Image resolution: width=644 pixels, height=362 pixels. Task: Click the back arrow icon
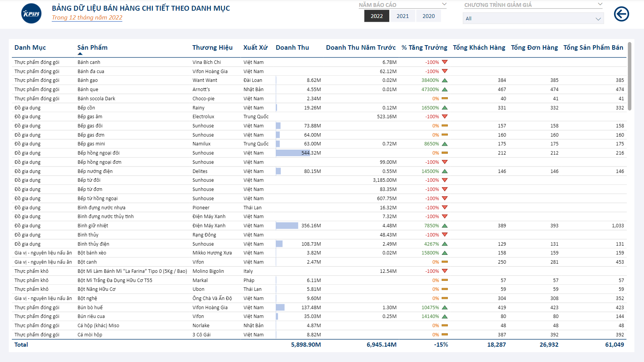(621, 14)
